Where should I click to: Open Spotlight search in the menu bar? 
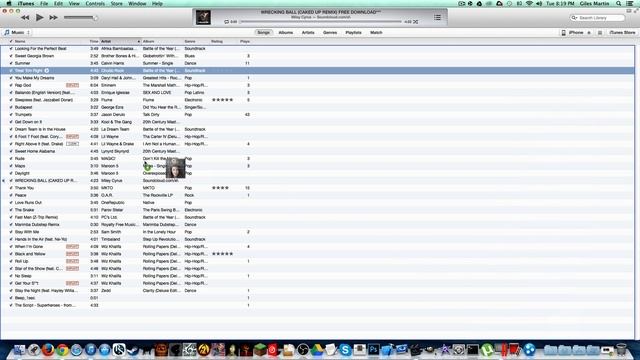(x=619, y=3)
